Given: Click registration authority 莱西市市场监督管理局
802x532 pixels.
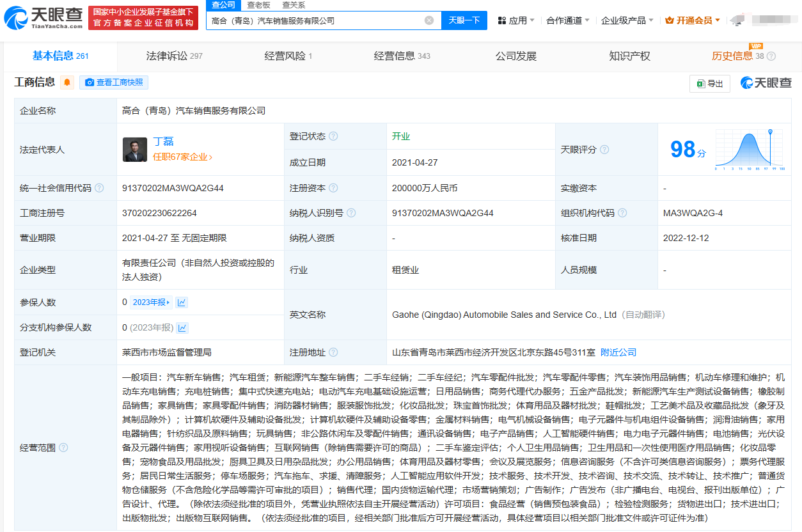Looking at the screenshot, I should [167, 352].
